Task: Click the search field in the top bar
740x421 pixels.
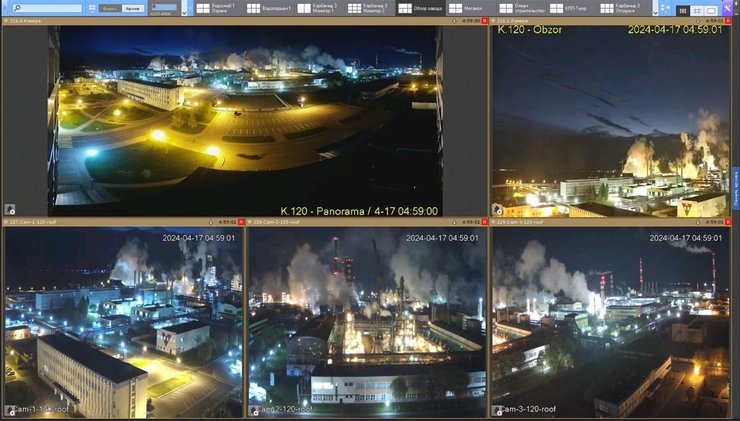Action: [47, 8]
